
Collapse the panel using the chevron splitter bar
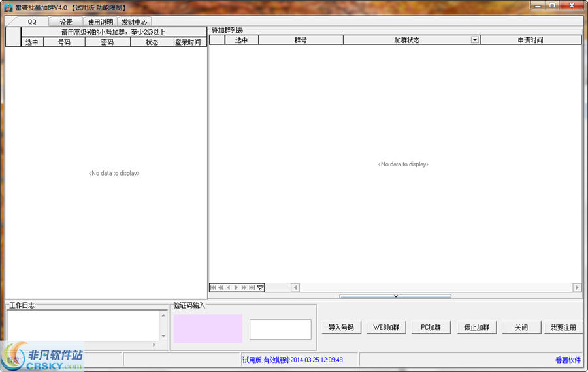pyautogui.click(x=395, y=296)
